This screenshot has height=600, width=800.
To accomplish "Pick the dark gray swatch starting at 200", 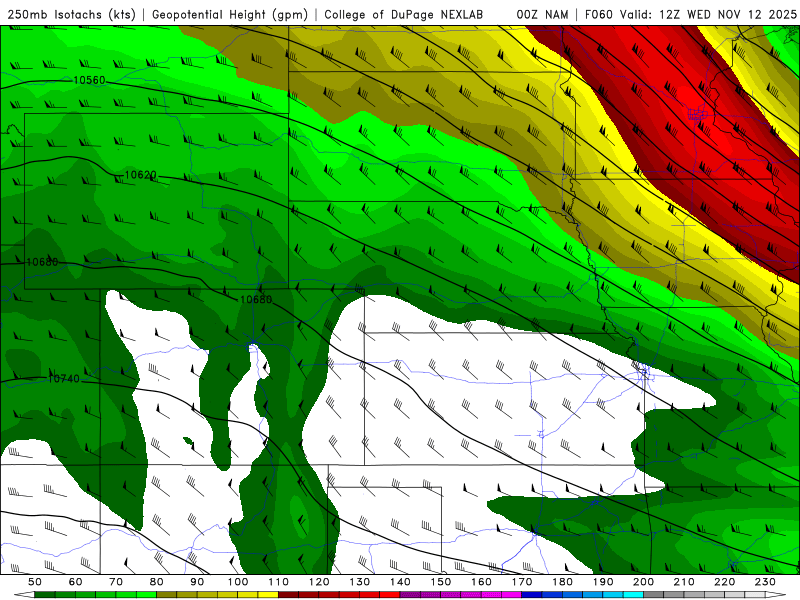I will coord(654,595).
